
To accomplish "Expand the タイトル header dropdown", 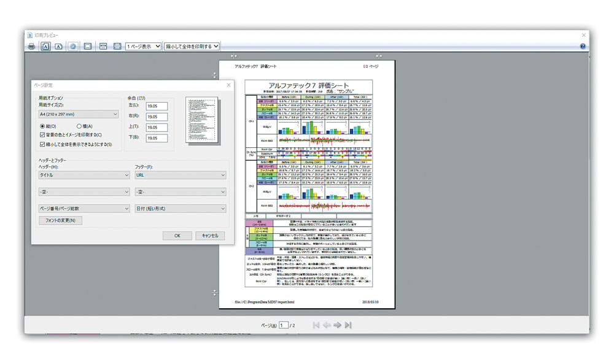I will (80, 175).
